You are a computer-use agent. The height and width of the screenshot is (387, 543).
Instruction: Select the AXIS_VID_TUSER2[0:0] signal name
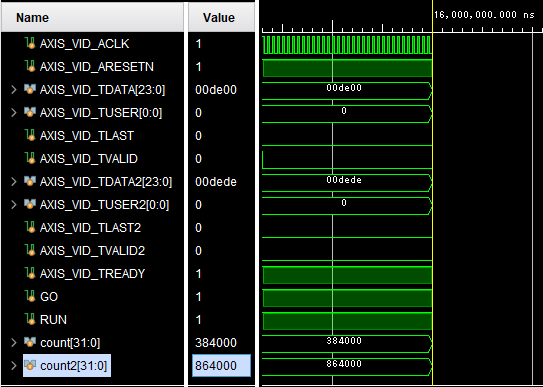(105, 205)
